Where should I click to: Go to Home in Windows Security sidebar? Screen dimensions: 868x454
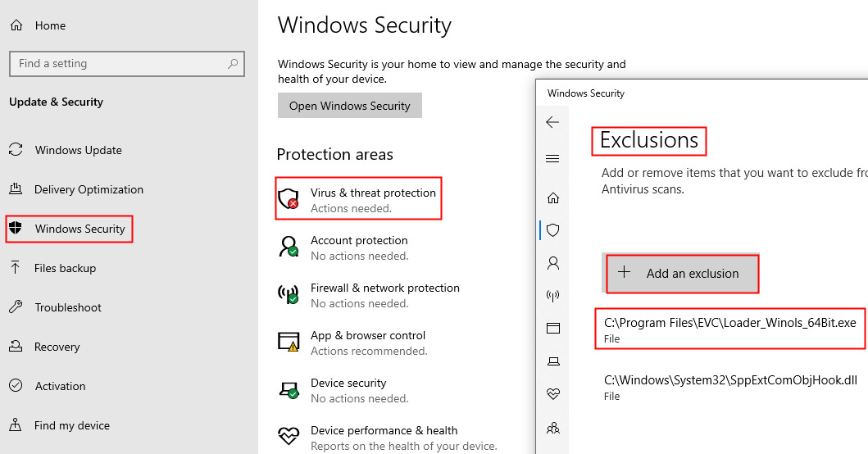pyautogui.click(x=553, y=197)
